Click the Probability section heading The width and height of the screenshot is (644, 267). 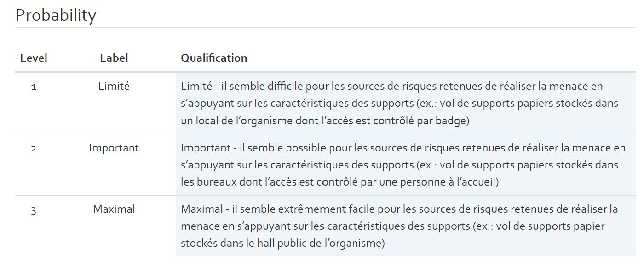coord(56,16)
